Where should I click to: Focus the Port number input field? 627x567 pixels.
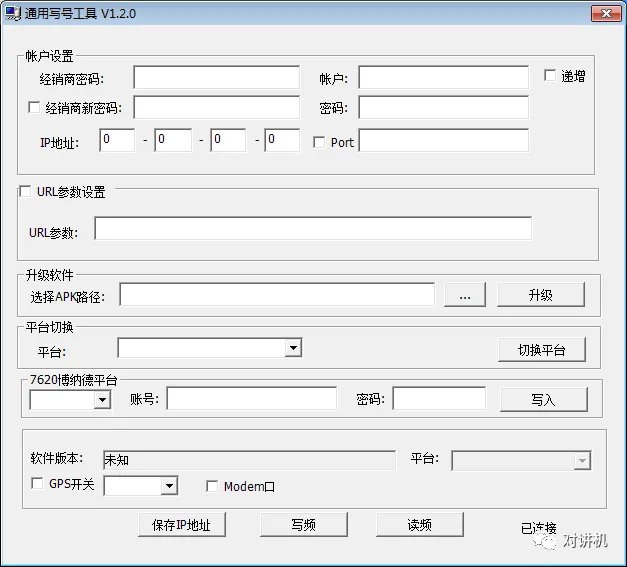pyautogui.click(x=443, y=140)
